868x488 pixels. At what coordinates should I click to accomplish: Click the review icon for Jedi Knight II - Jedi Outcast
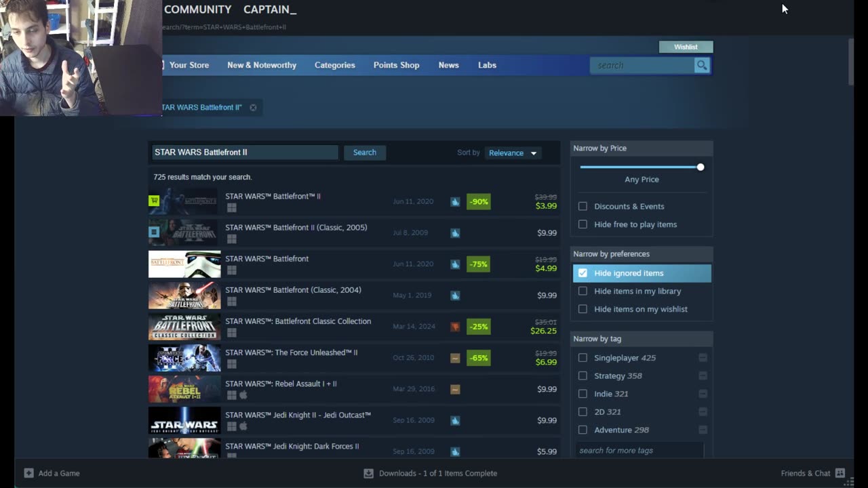click(455, 420)
